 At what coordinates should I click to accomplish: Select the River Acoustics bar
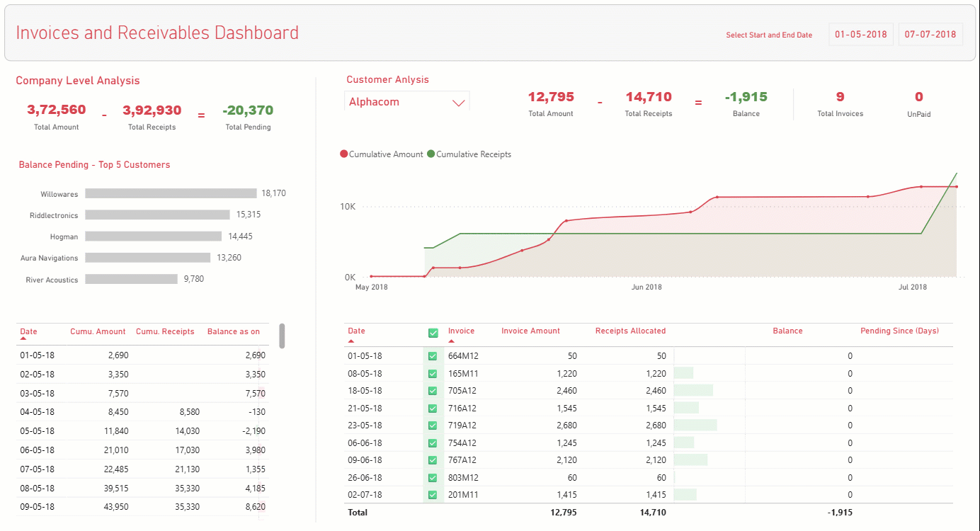pyautogui.click(x=131, y=279)
